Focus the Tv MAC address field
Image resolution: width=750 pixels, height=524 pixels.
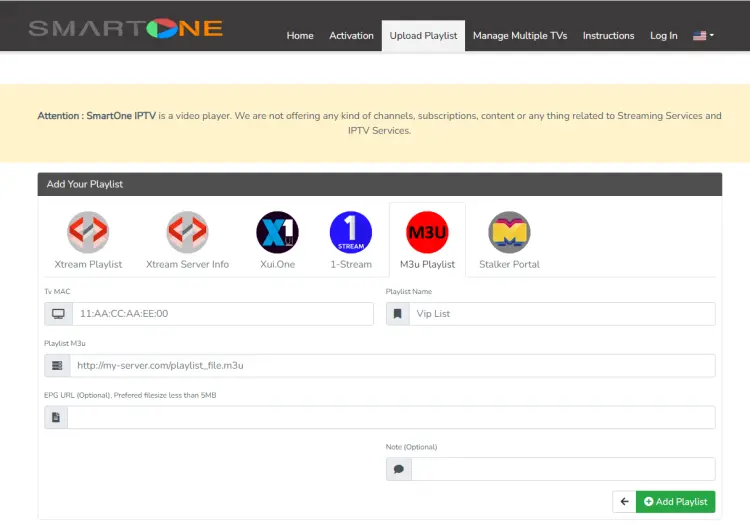point(222,314)
